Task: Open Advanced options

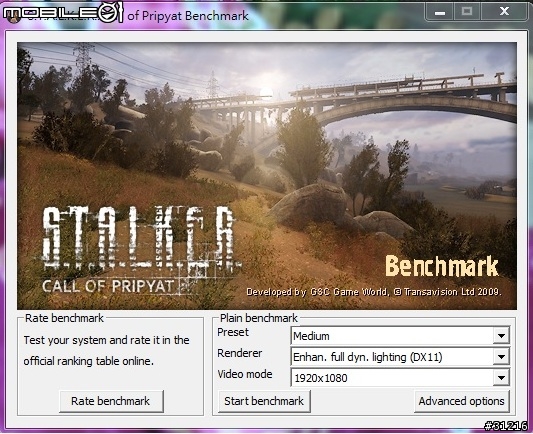Action: click(x=461, y=401)
